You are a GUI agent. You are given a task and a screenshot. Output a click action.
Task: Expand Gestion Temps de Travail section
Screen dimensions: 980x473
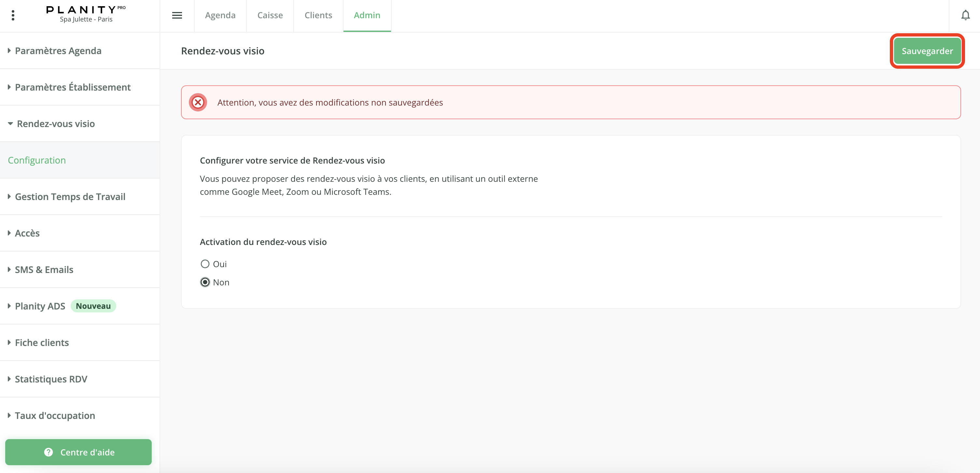click(x=70, y=197)
